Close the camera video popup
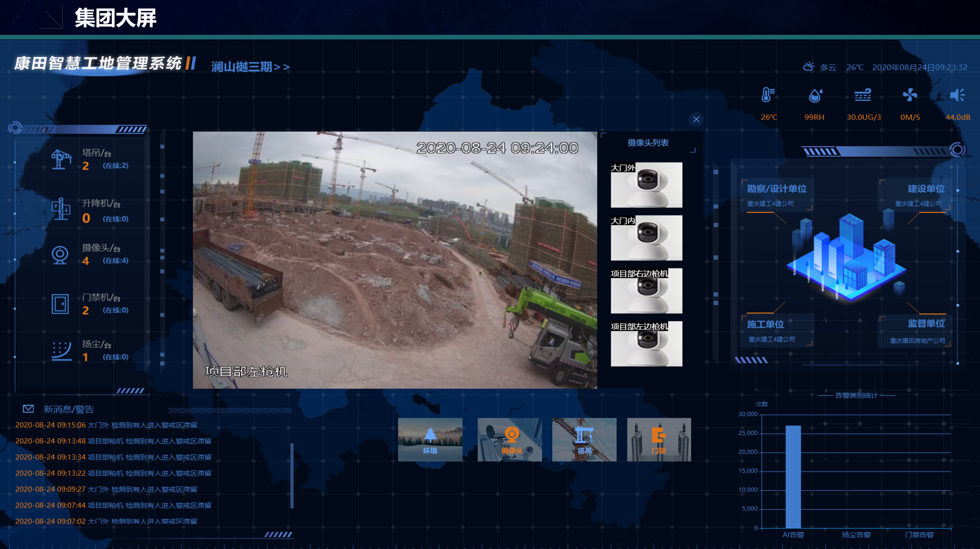 [696, 119]
